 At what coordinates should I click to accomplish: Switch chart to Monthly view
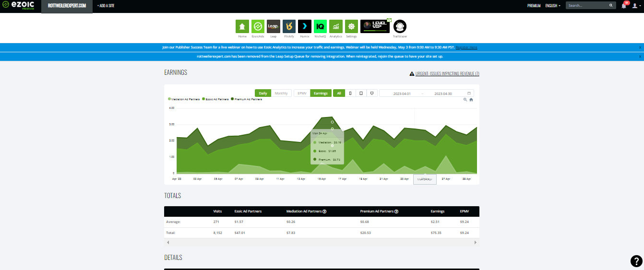pos(281,93)
